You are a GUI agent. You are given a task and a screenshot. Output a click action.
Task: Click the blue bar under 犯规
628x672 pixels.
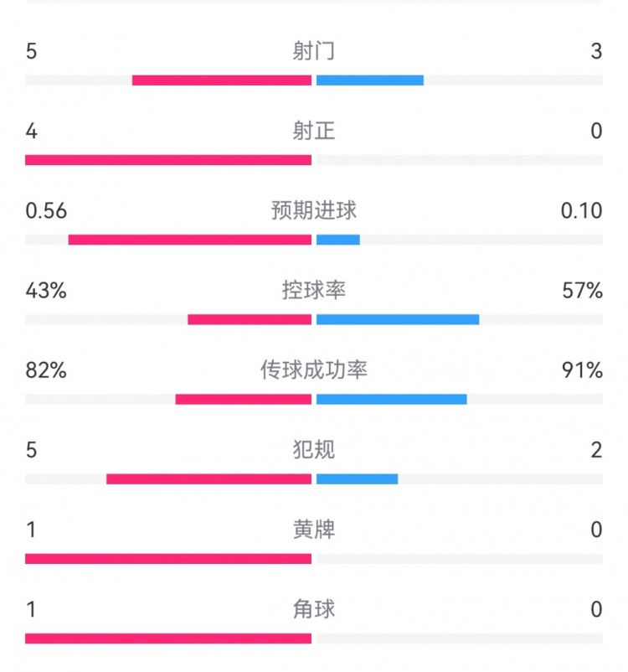click(358, 479)
